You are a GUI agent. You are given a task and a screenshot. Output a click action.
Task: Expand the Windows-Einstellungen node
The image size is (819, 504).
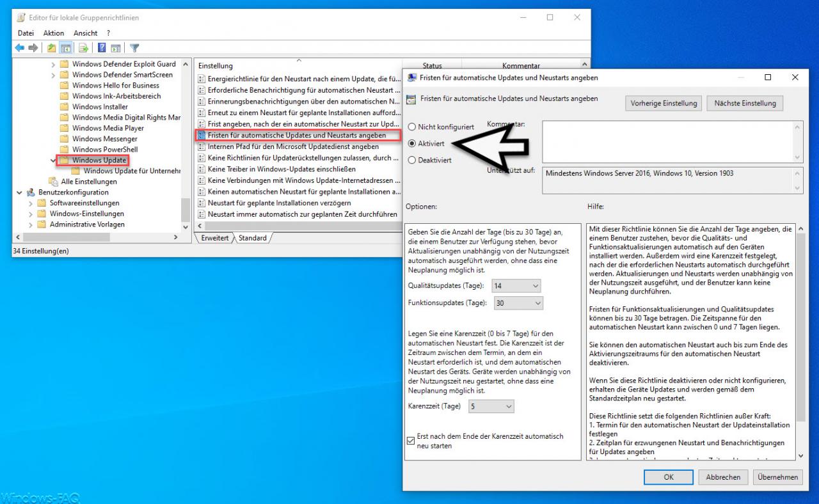[31, 214]
